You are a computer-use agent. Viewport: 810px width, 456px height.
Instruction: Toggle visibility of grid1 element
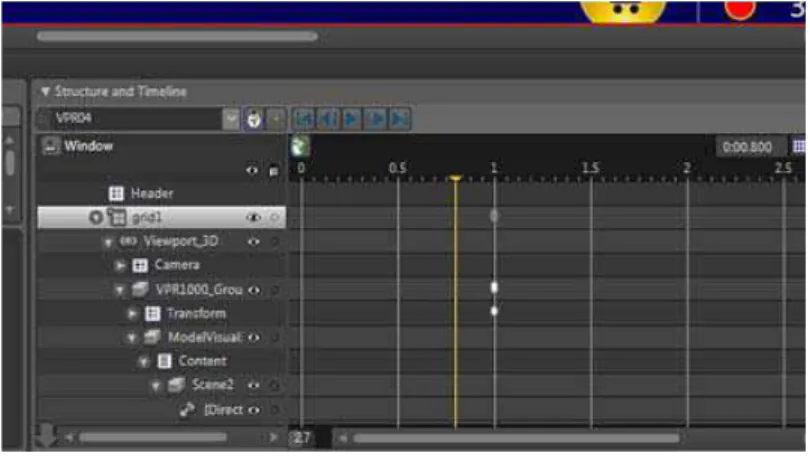click(253, 217)
